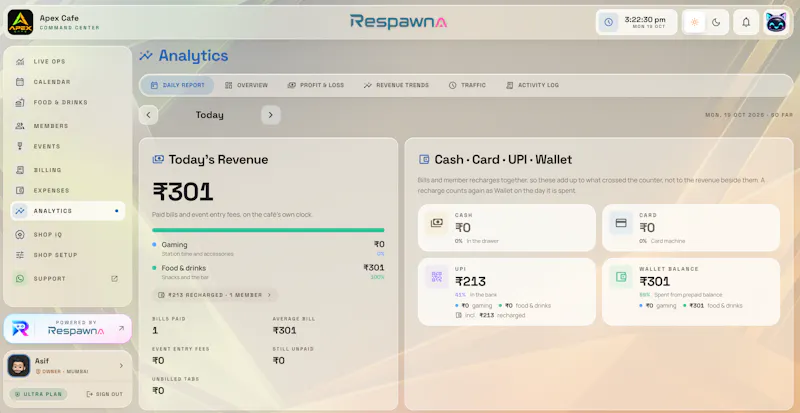Click the revenue green progress bar
Image resolution: width=800 pixels, height=413 pixels.
tap(268, 230)
